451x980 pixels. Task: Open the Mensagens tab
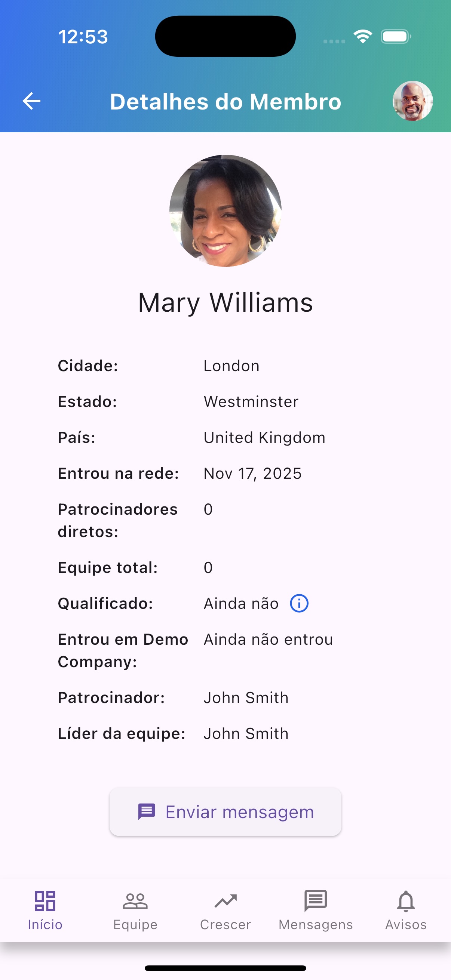316,910
